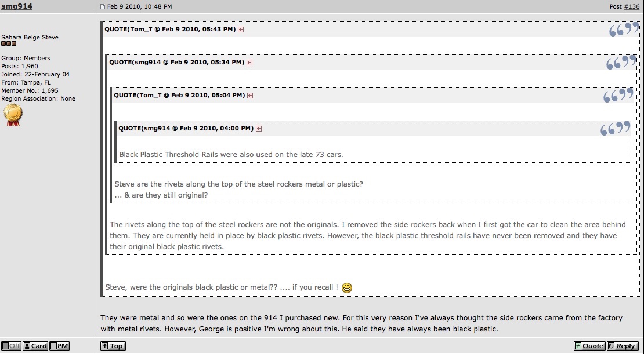The width and height of the screenshot is (644, 354).
Task: Send a PM to smg914
Action: (59, 346)
